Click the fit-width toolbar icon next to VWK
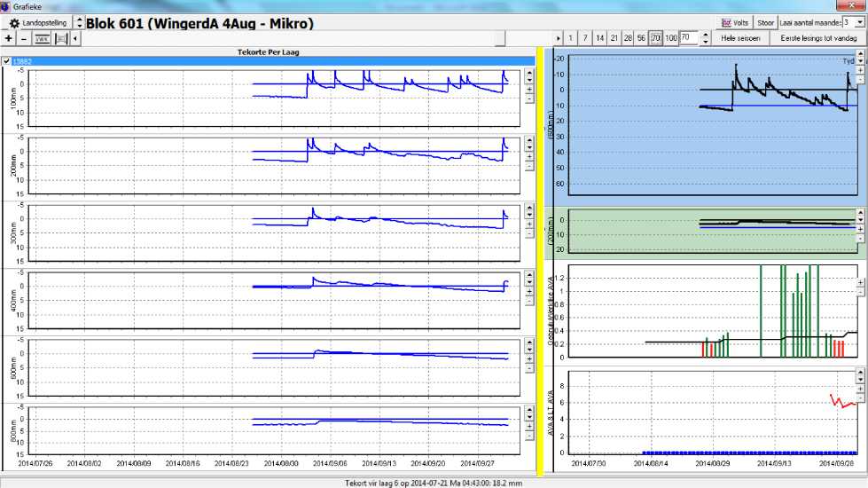 tap(61, 38)
